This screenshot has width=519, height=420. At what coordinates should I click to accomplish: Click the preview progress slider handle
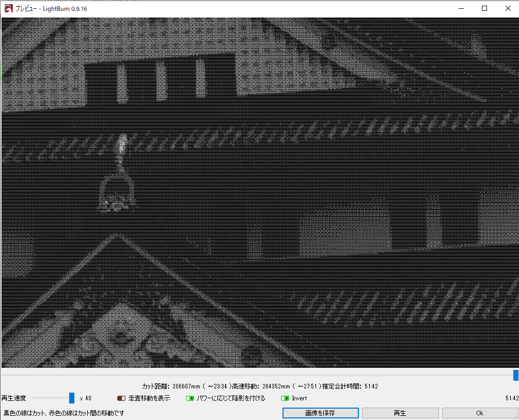[x=516, y=375]
